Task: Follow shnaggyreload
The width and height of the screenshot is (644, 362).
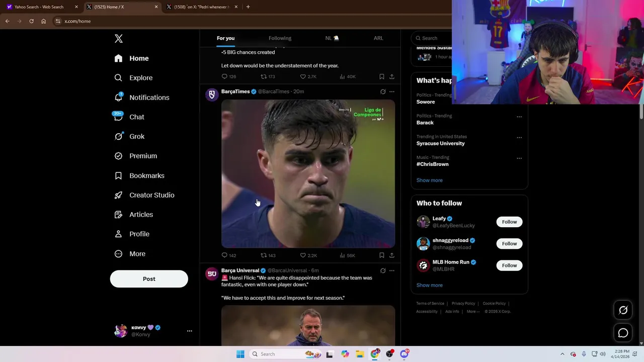Action: [509, 243]
